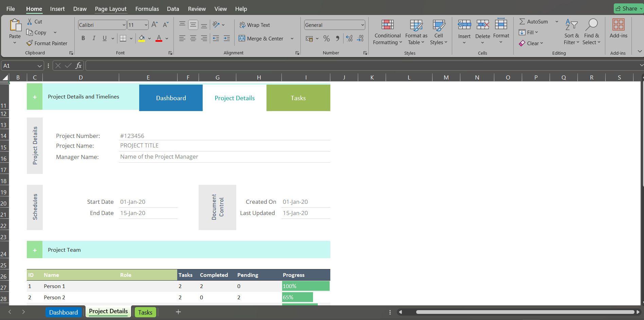Viewport: 644px width, 320px height.
Task: Click the Increase Font Size icon
Action: 154,24
